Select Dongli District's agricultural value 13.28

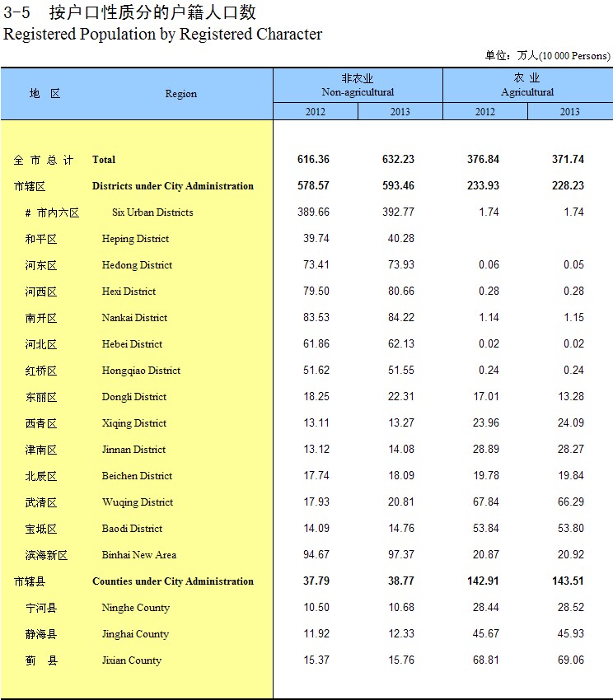(568, 397)
